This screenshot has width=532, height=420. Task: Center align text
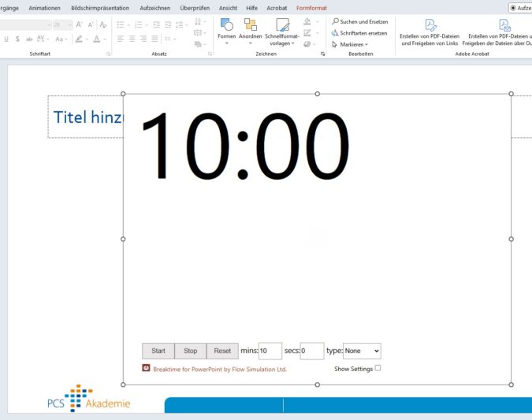(x=132, y=39)
